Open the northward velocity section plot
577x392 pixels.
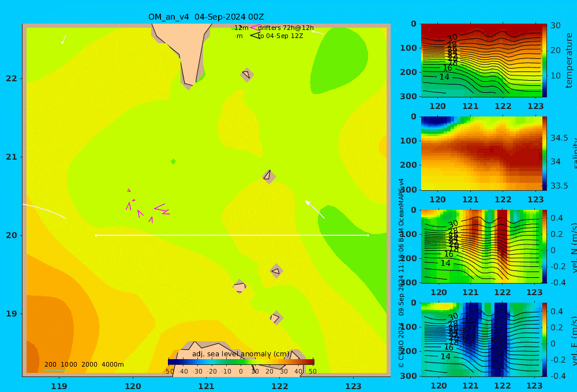pos(481,246)
